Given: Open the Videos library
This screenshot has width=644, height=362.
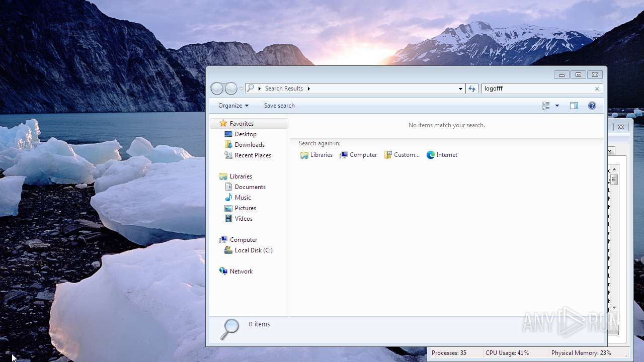Looking at the screenshot, I should tap(244, 219).
